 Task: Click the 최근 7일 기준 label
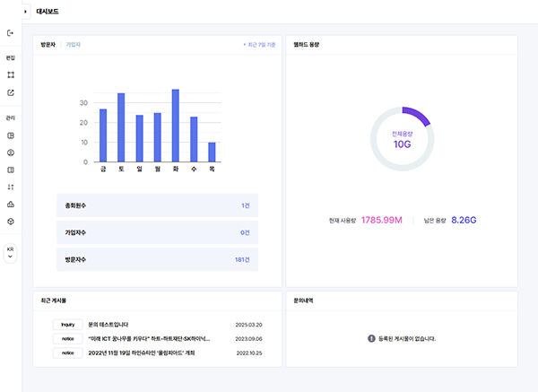(260, 45)
